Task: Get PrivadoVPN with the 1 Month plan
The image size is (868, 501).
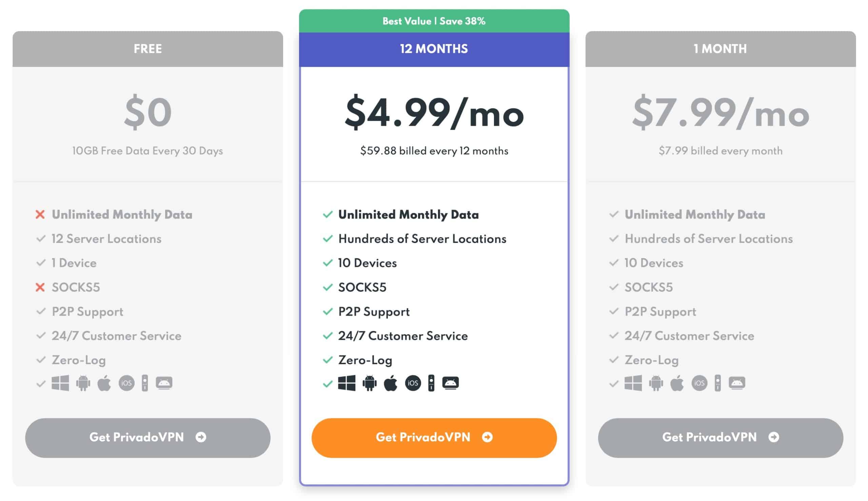Action: point(720,438)
